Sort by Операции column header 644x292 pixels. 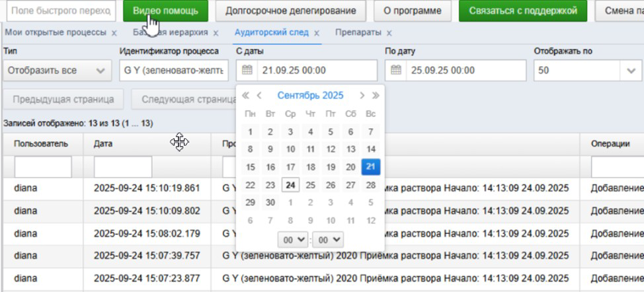(x=610, y=144)
